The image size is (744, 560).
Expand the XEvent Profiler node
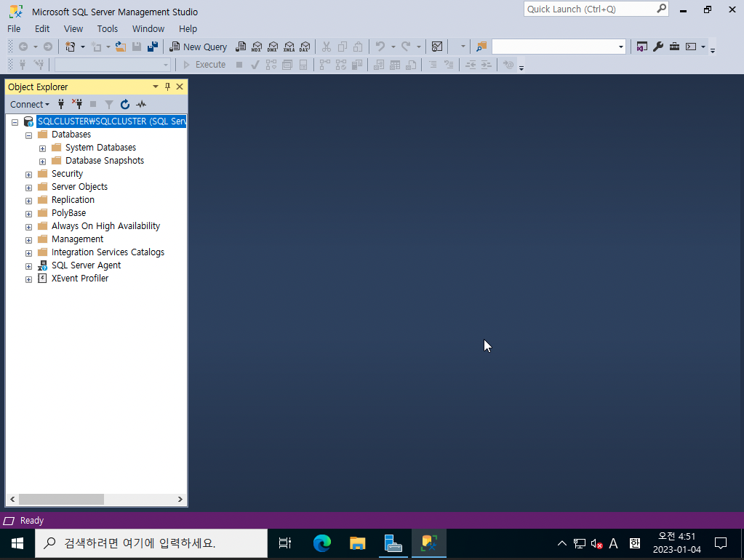(x=28, y=279)
